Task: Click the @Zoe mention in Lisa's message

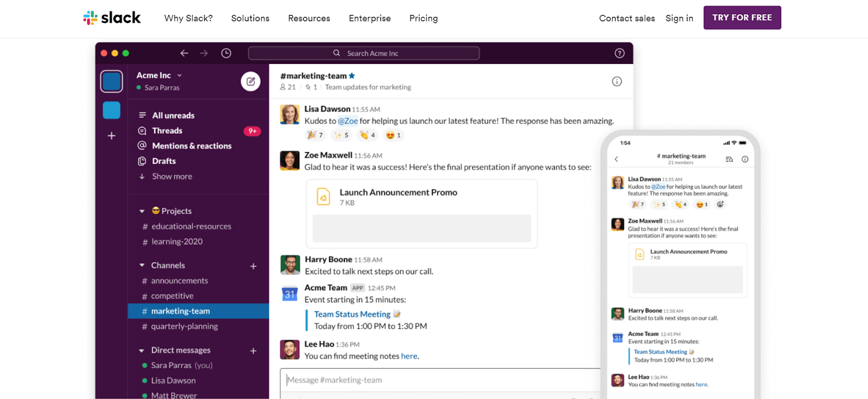Action: tap(348, 121)
